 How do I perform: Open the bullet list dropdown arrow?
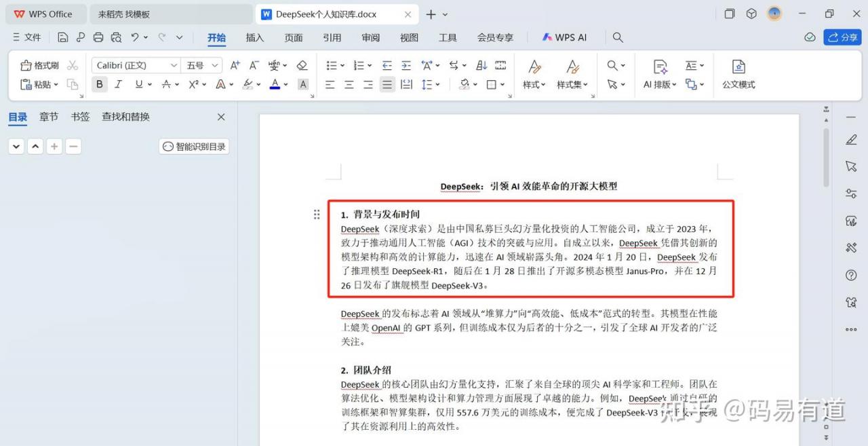click(x=342, y=66)
